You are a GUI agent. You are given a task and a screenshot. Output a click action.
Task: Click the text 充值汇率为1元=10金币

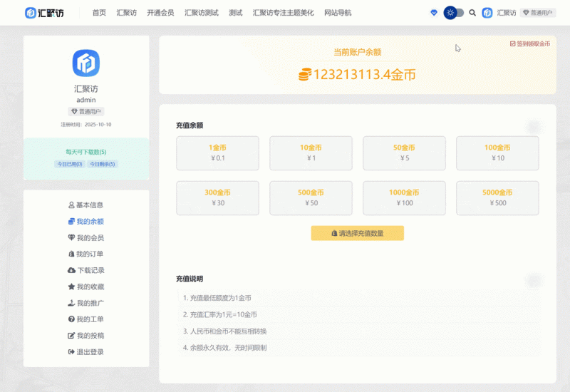point(224,314)
